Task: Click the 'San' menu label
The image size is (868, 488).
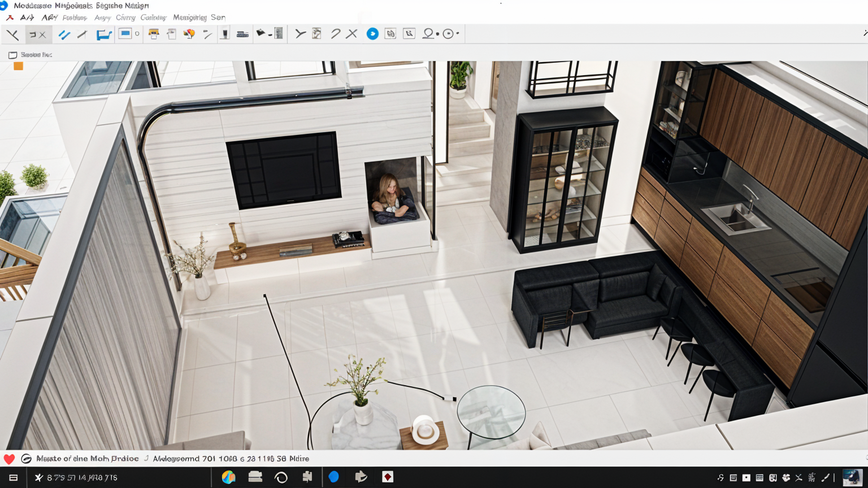Action: pos(218,18)
